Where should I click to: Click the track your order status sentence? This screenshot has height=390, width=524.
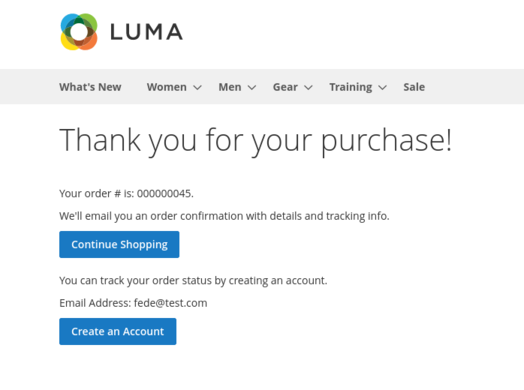[193, 280]
